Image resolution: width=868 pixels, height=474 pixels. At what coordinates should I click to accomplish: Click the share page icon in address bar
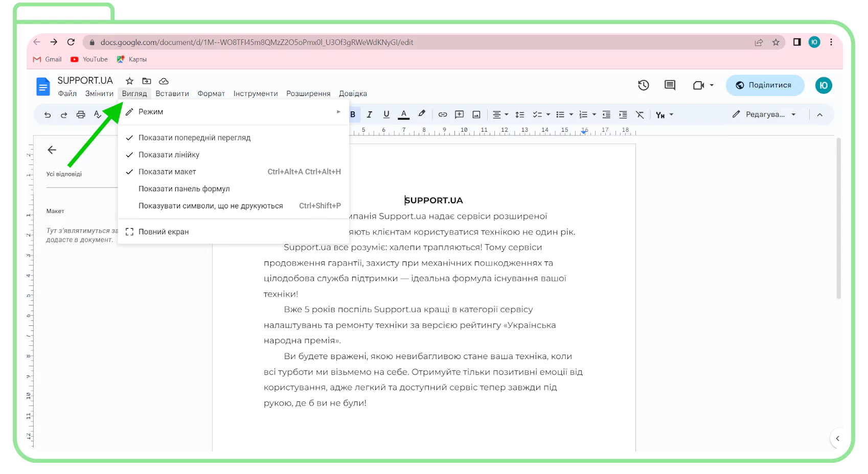[759, 42]
